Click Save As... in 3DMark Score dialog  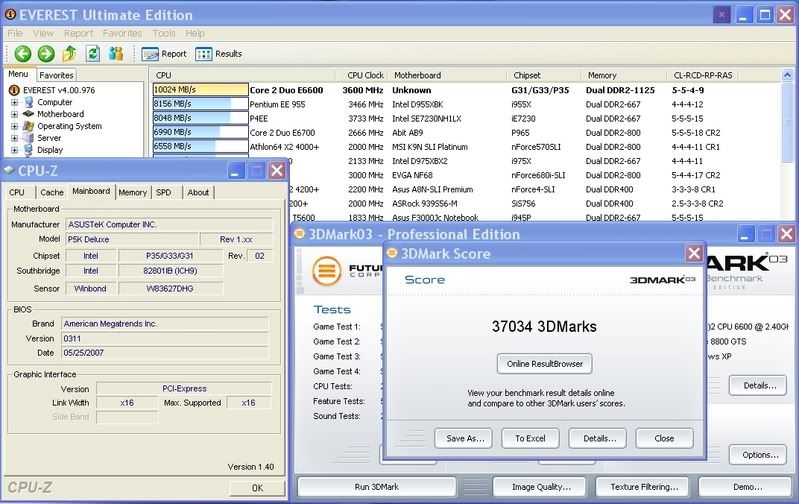click(463, 438)
